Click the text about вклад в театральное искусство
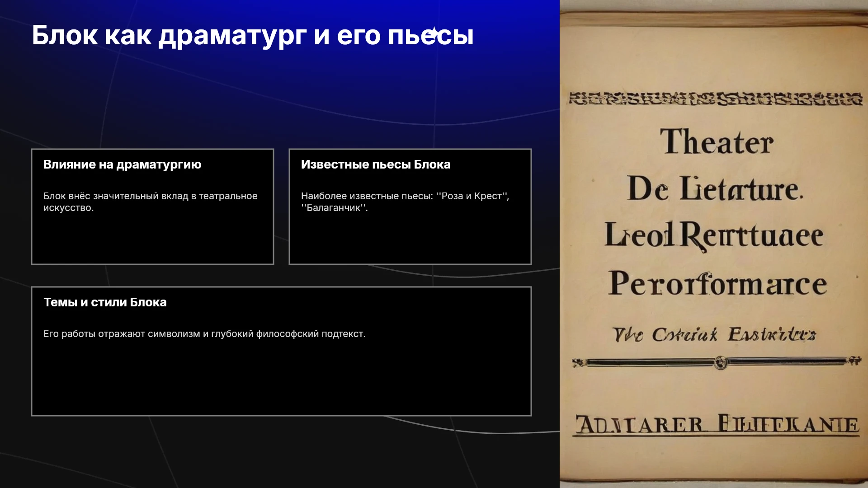The image size is (868, 488). tap(151, 202)
